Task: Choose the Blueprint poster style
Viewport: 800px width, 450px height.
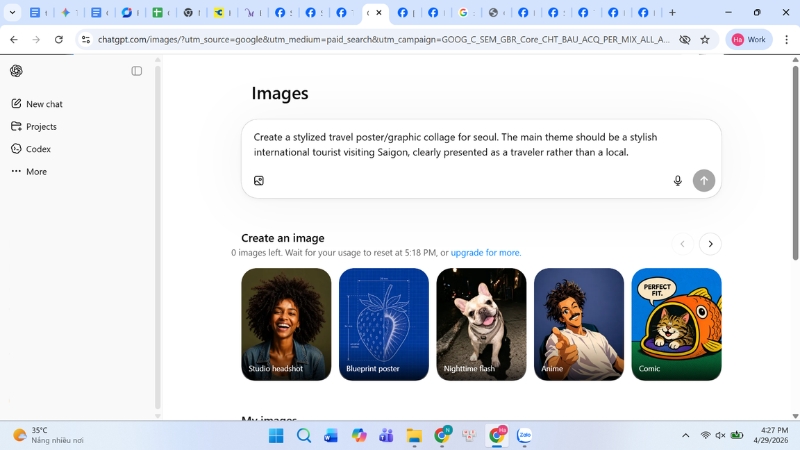Action: point(383,324)
